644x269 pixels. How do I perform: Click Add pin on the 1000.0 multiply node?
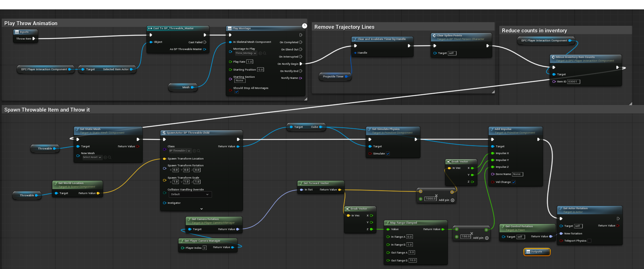point(446,200)
